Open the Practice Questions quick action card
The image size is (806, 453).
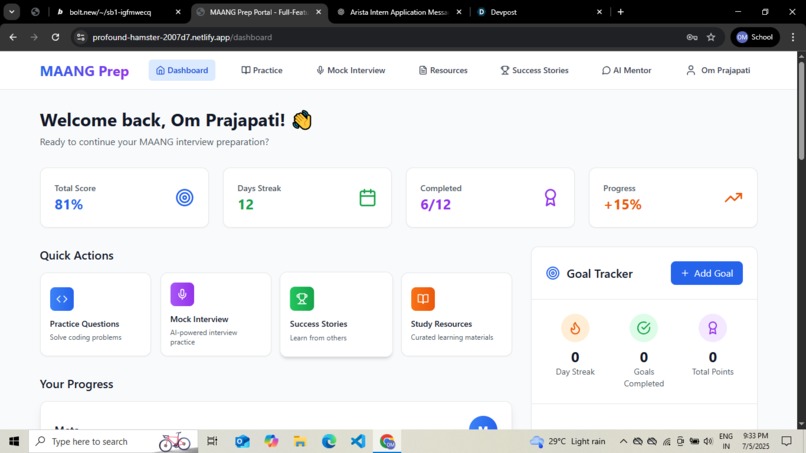click(x=96, y=314)
